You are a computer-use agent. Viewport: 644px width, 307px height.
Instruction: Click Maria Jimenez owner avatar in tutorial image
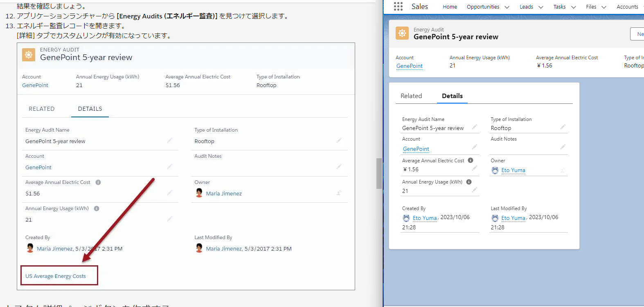tap(199, 193)
